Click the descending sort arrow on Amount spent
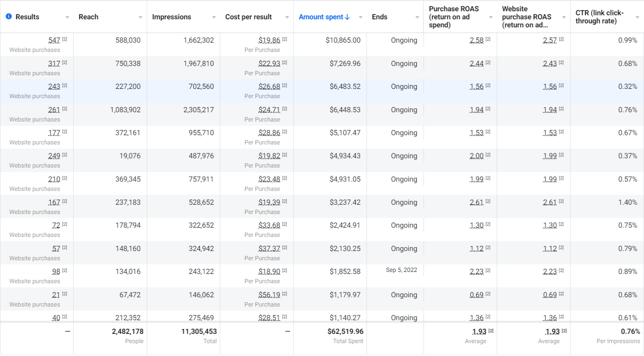Viewport: 644px width, 356px height. (348, 17)
